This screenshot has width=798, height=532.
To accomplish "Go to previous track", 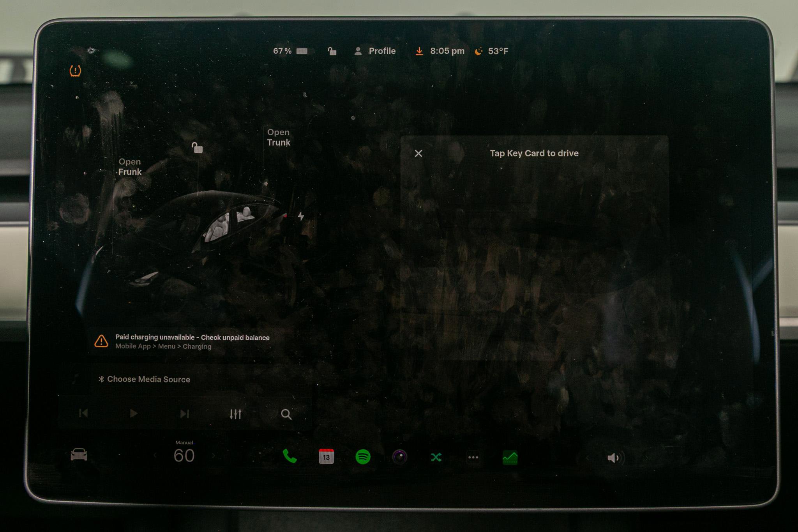I will 83,413.
